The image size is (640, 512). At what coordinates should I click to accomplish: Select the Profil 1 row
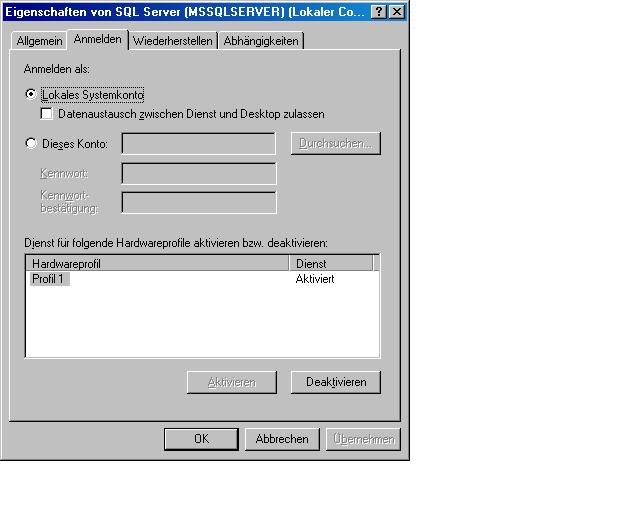pos(202,279)
